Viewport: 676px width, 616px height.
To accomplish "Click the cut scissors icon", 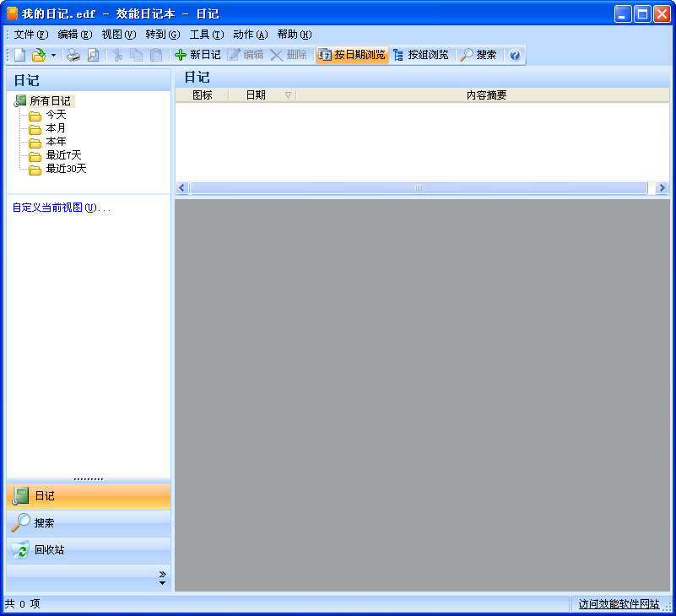I will pyautogui.click(x=117, y=55).
